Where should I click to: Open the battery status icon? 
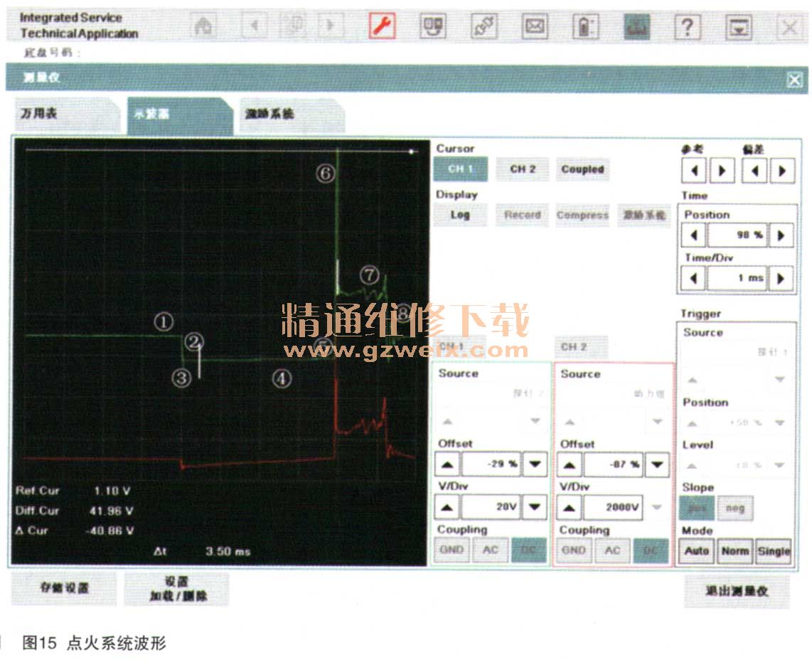(x=585, y=26)
